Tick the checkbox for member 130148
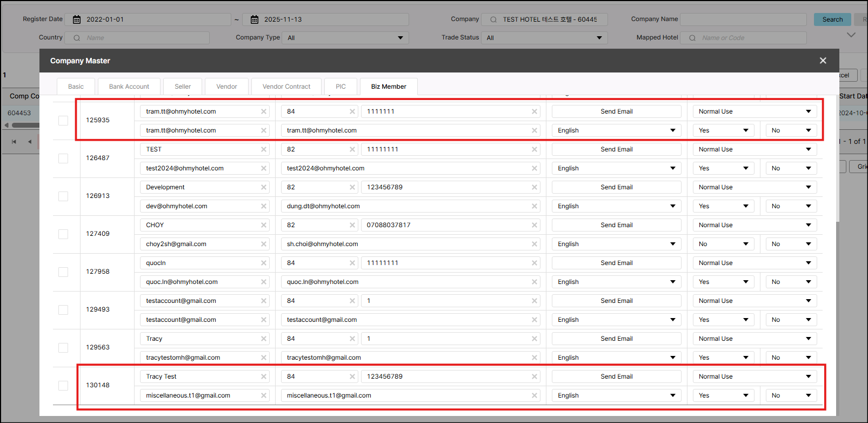This screenshot has height=423, width=868. 63,385
